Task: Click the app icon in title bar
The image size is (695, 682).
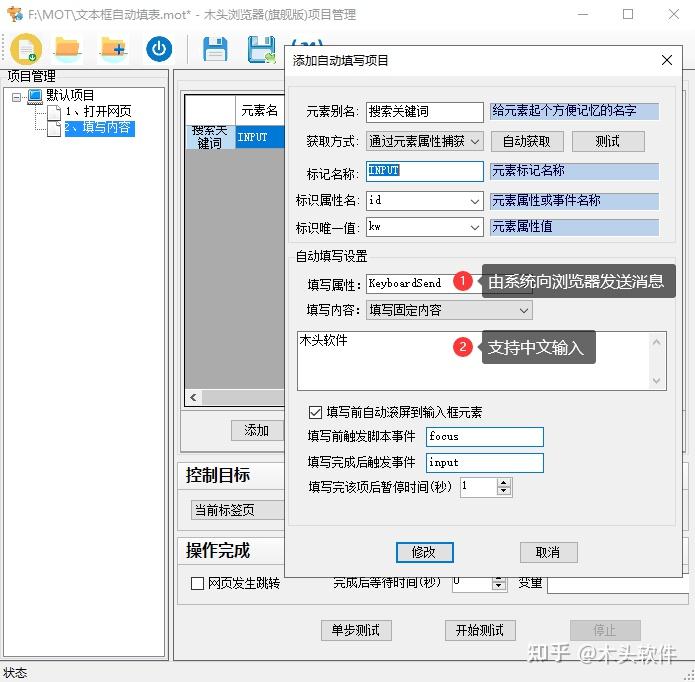Action: (15, 14)
